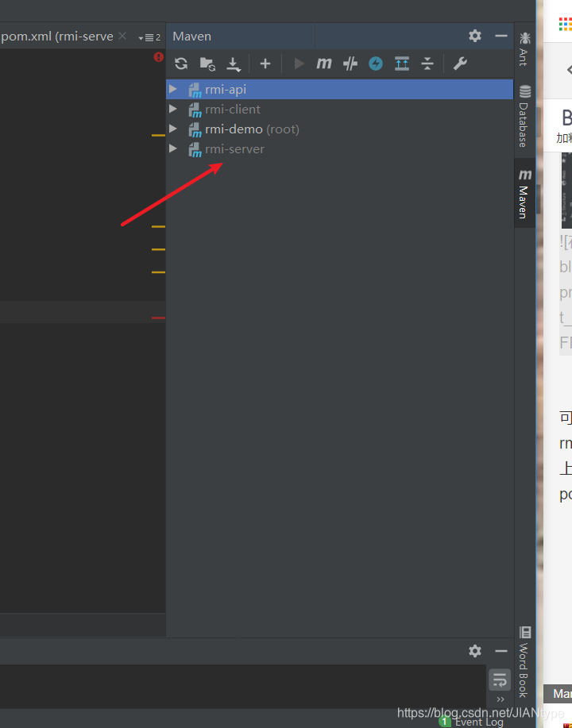The image size is (572, 728).
Task: Click the colorful apps grid icon in browser
Action: (565, 24)
